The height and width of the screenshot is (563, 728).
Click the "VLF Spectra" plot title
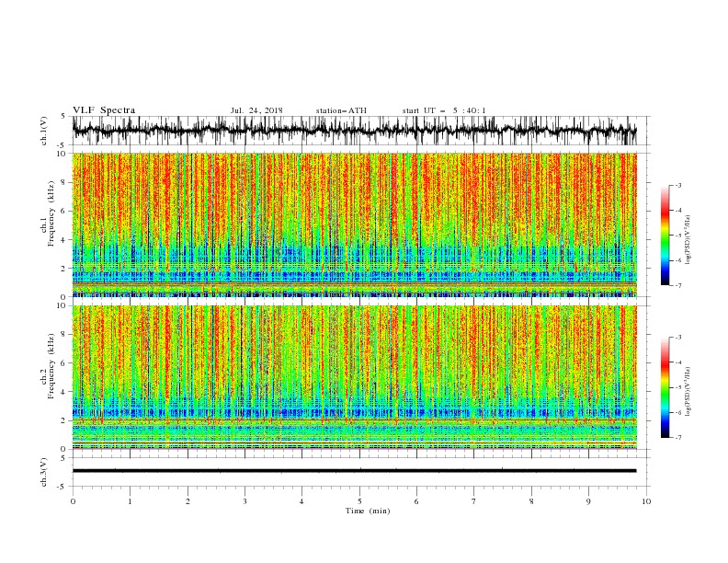[104, 110]
